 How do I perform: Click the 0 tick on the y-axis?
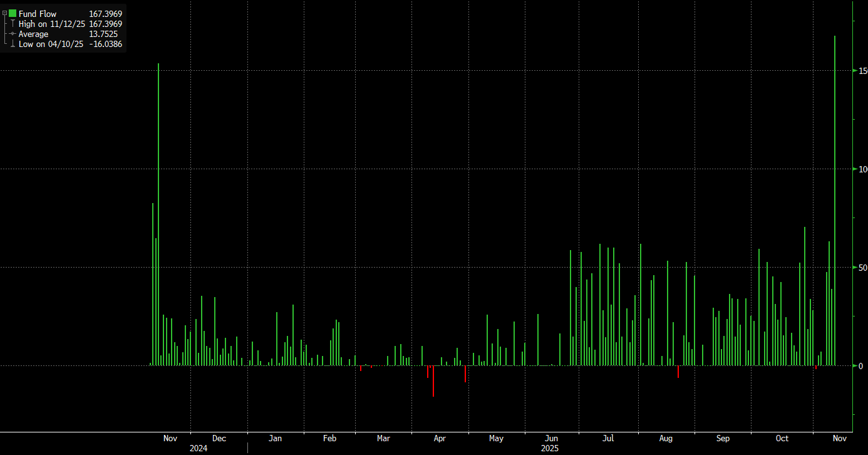click(862, 365)
